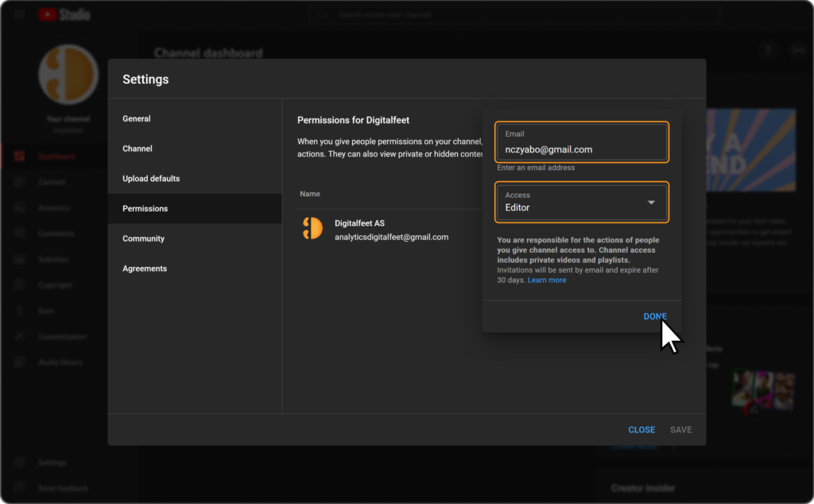This screenshot has width=814, height=504.
Task: Select the Channel settings tab
Action: (x=195, y=149)
